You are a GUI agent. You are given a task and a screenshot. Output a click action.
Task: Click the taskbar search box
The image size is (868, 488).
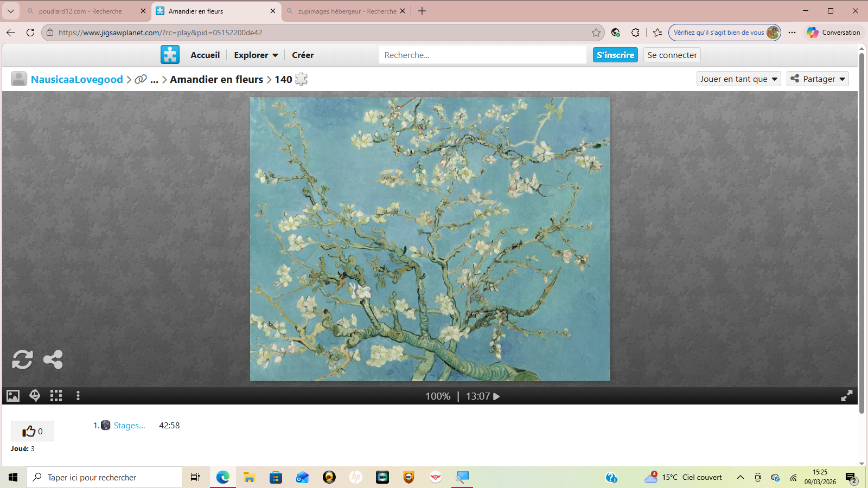(104, 477)
